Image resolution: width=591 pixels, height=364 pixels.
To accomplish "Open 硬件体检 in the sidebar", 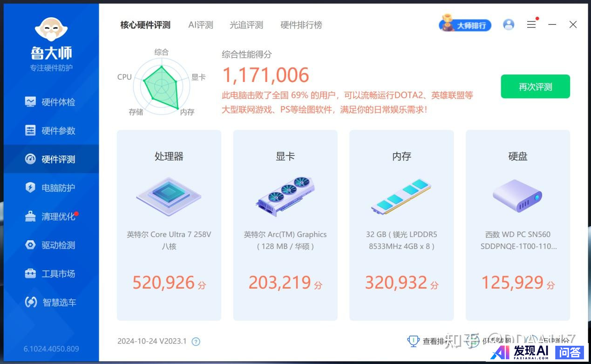I will click(x=51, y=102).
